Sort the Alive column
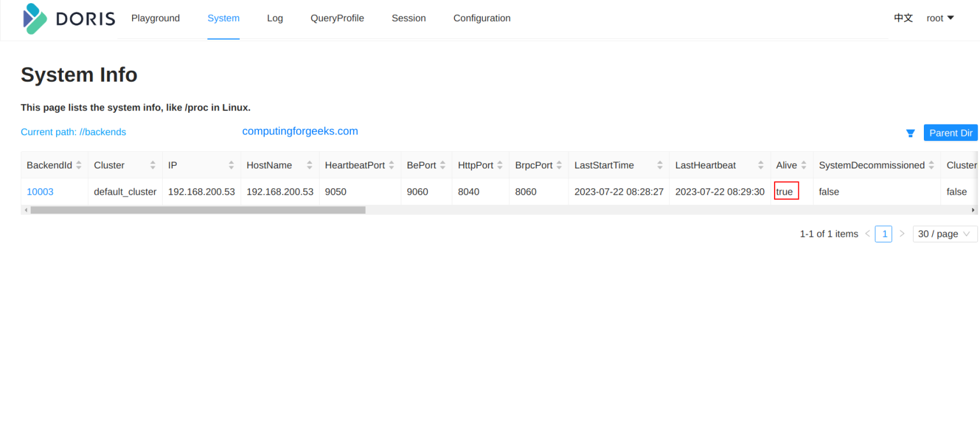 tap(803, 165)
